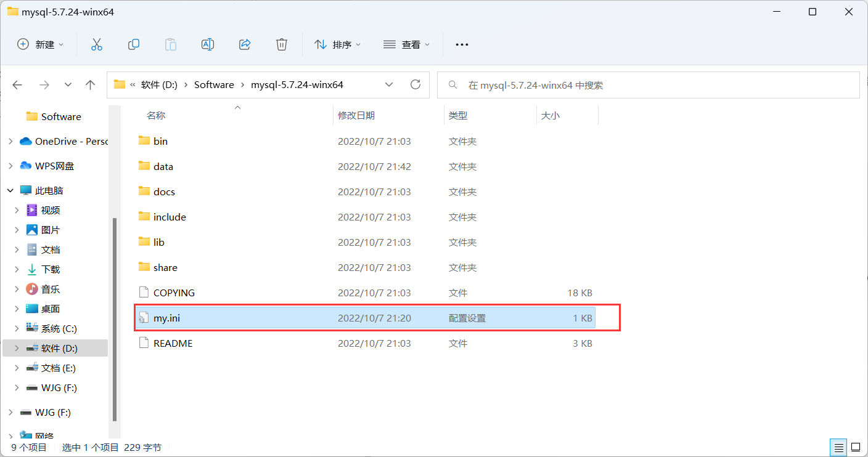Image resolution: width=868 pixels, height=457 pixels.
Task: Click 软件 (D:) in the address breadcrumb
Action: click(x=159, y=85)
